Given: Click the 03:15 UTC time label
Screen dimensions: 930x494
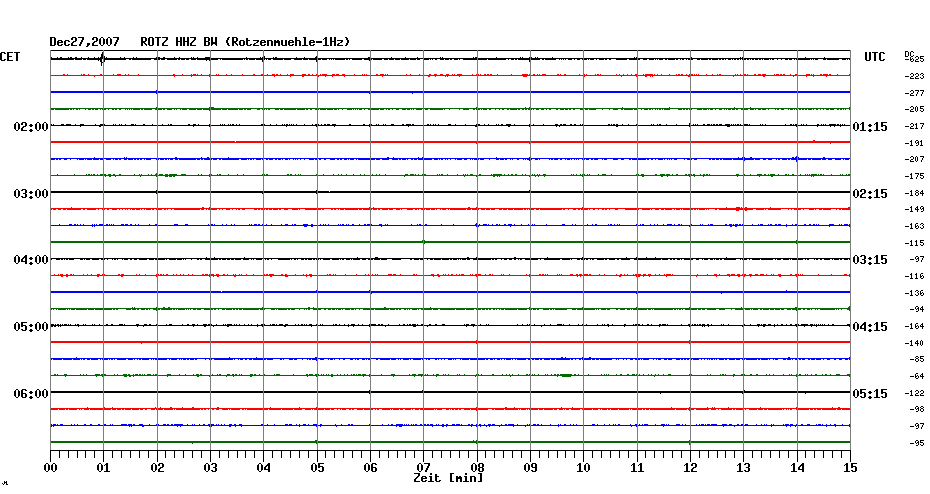Looking at the screenshot, I should click(x=870, y=260).
